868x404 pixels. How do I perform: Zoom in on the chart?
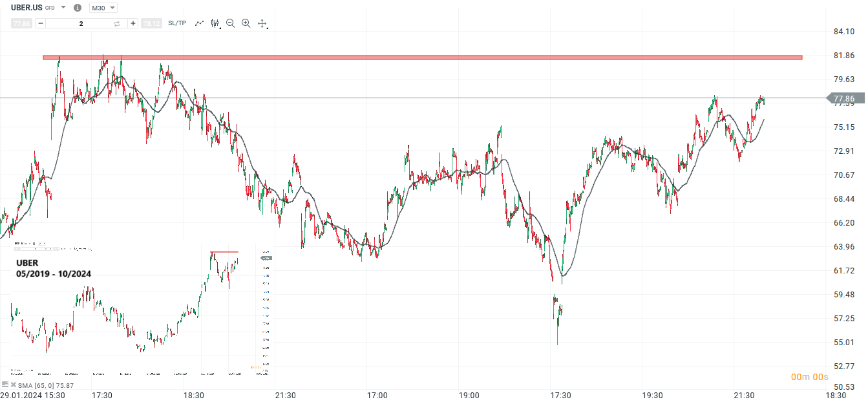pos(246,23)
